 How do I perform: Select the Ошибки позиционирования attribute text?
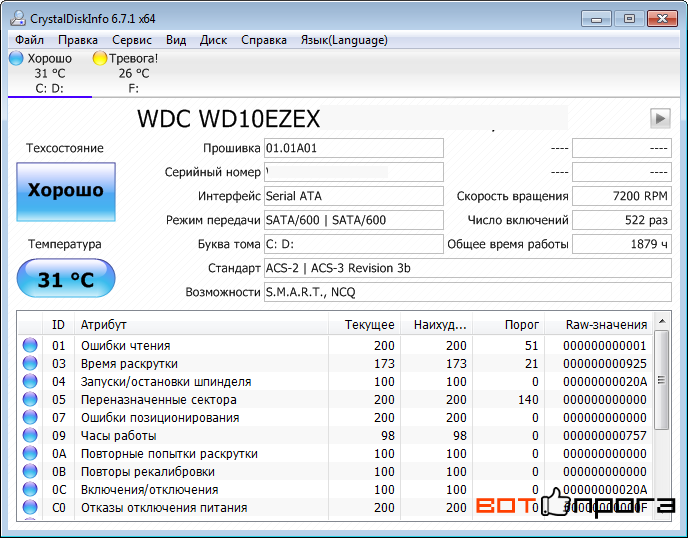(x=160, y=418)
